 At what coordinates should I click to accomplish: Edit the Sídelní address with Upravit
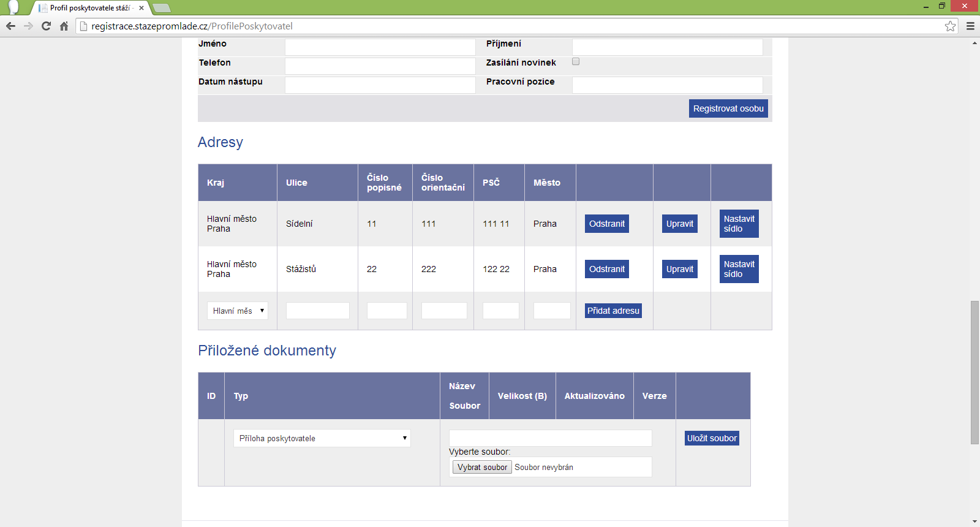pos(680,224)
